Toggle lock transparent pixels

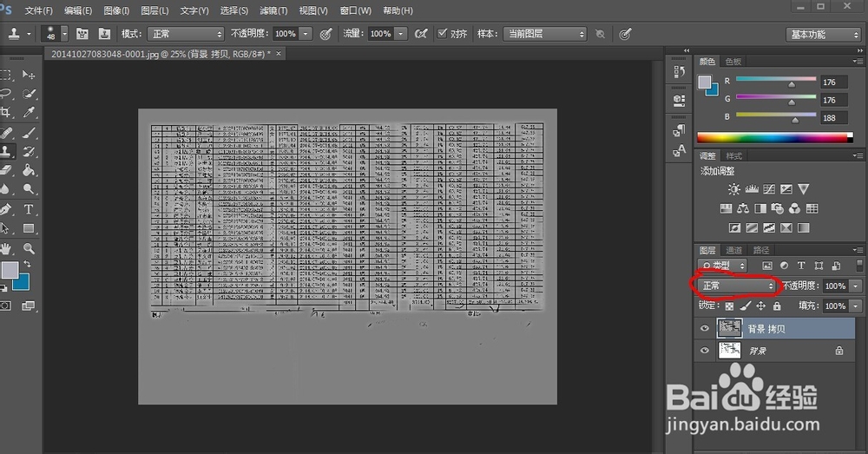(x=730, y=306)
